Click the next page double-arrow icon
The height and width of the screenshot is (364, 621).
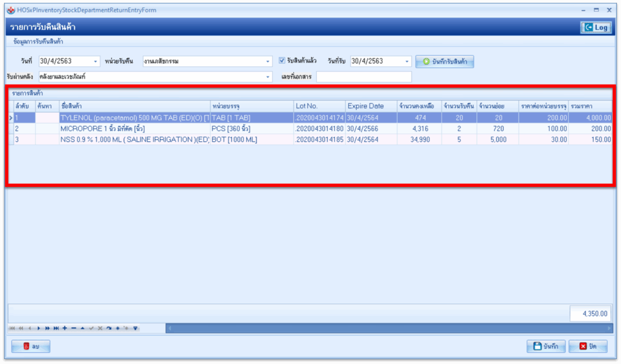pyautogui.click(x=47, y=328)
